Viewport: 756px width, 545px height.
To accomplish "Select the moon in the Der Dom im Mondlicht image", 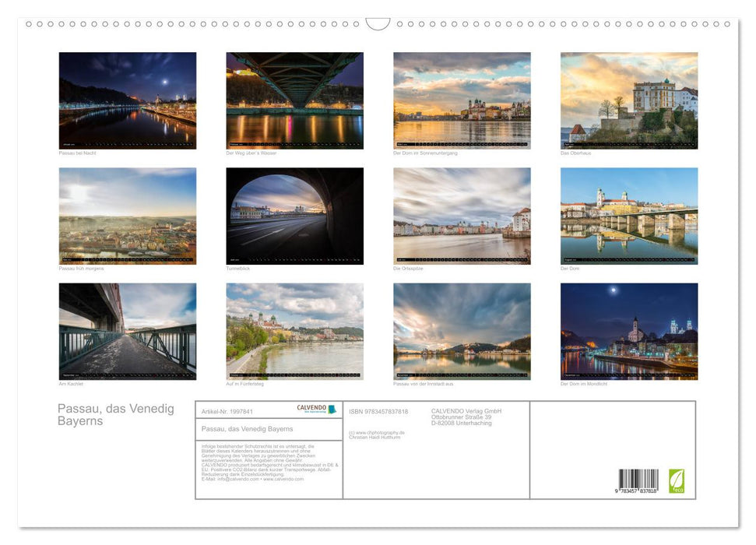I will 613,290.
